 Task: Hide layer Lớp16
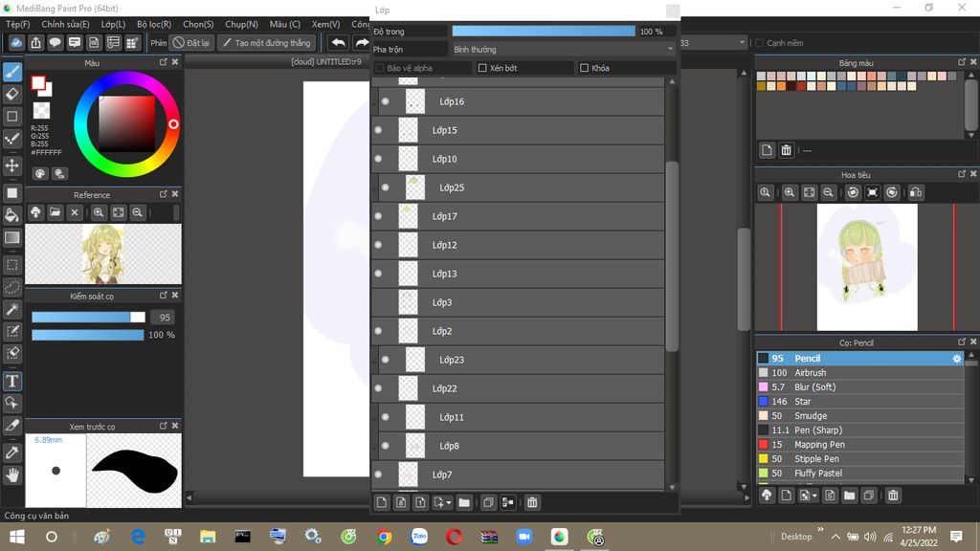386,101
